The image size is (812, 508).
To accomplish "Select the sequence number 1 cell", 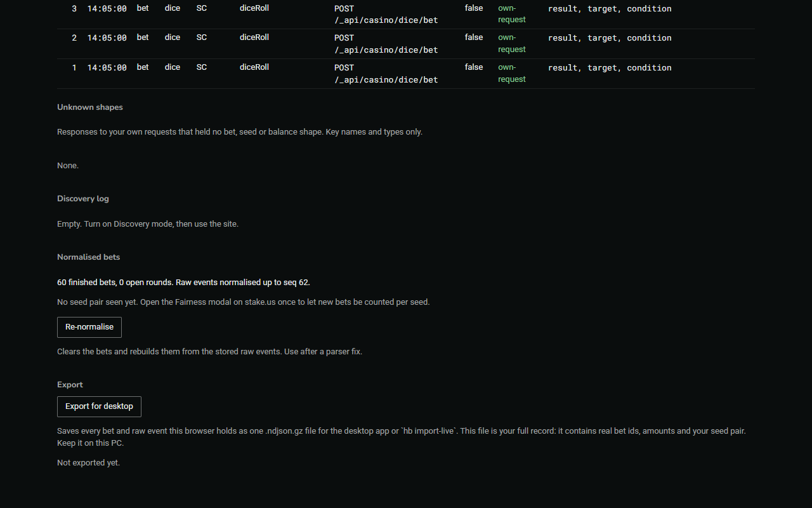I will (74, 68).
